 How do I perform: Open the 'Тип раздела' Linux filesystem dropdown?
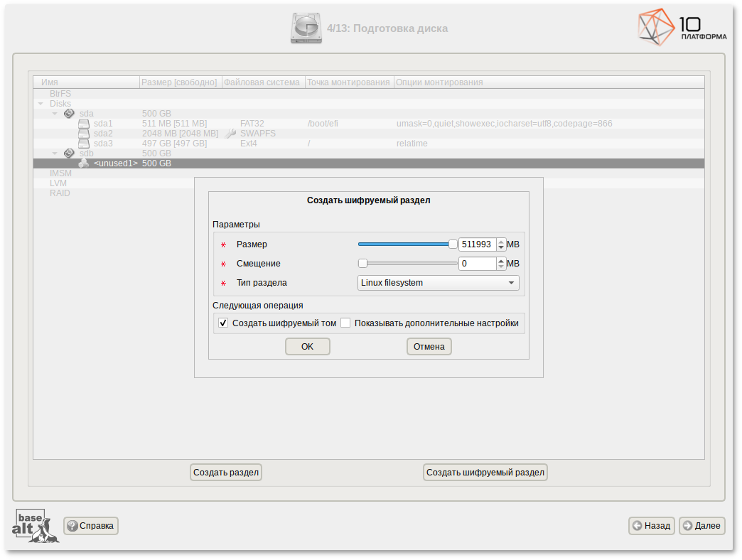click(x=439, y=283)
